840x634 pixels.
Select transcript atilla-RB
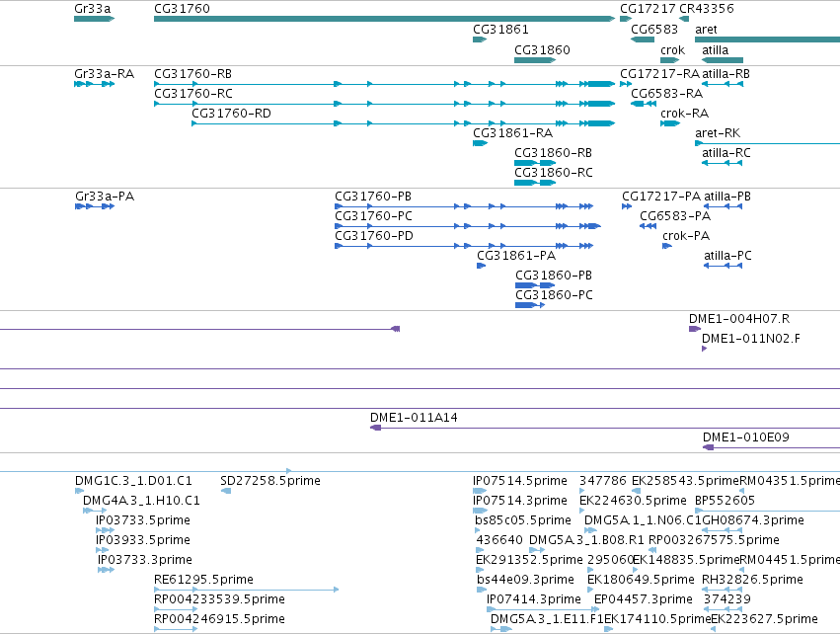tap(725, 73)
